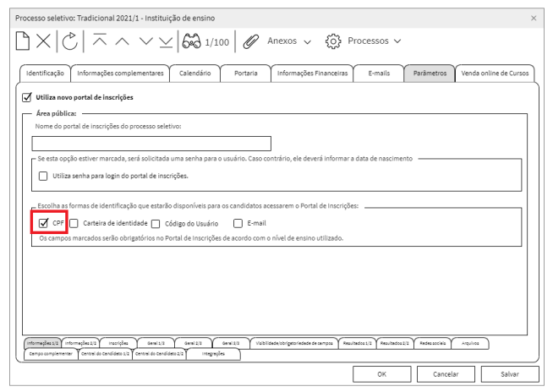Image resolution: width=553 pixels, height=392 pixels.
Task: Open the Campo complementar tab
Action: [51, 354]
